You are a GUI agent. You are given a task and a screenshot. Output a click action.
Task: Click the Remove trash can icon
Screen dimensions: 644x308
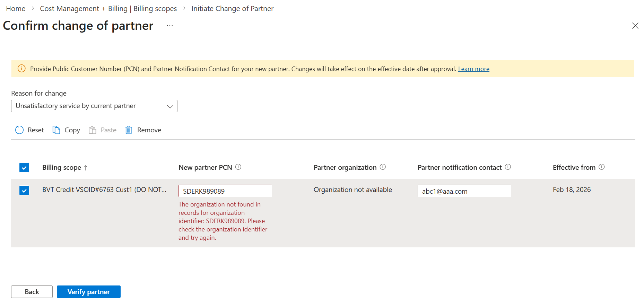[129, 130]
